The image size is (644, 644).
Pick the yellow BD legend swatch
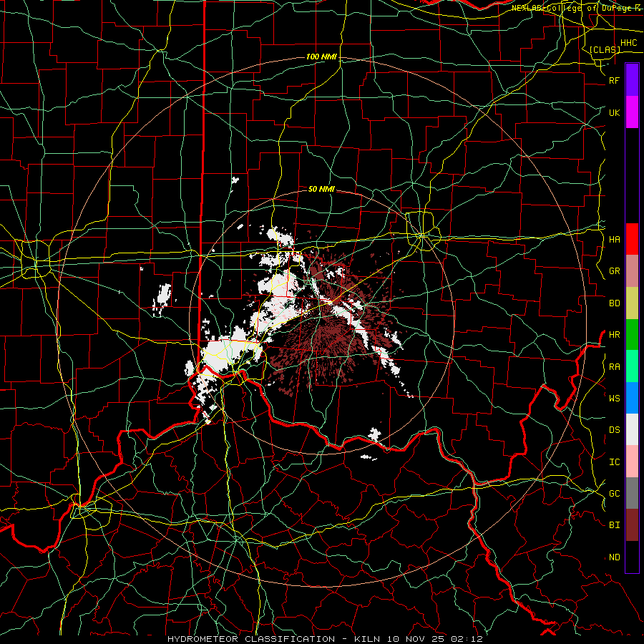[x=632, y=303]
